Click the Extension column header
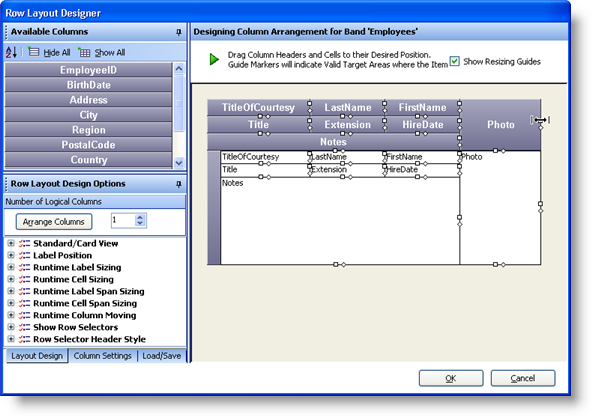 [348, 125]
